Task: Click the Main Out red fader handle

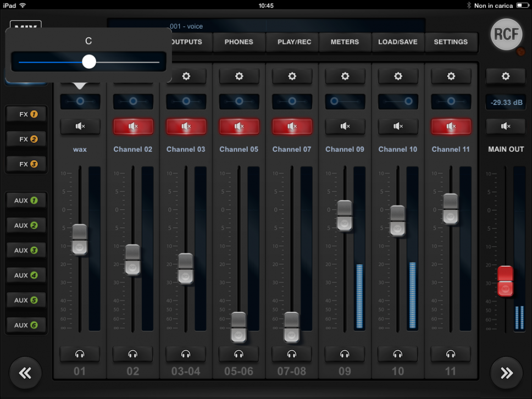Action: click(506, 281)
